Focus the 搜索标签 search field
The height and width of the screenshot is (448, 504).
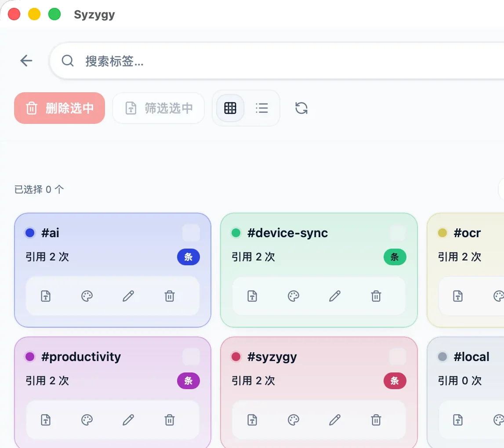pos(277,61)
